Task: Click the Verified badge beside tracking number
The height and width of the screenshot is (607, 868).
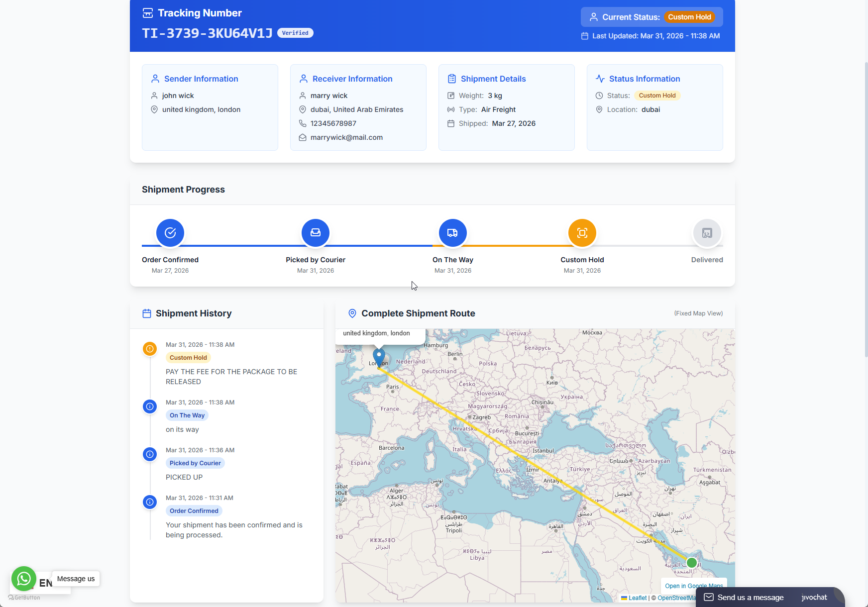Action: (x=295, y=33)
